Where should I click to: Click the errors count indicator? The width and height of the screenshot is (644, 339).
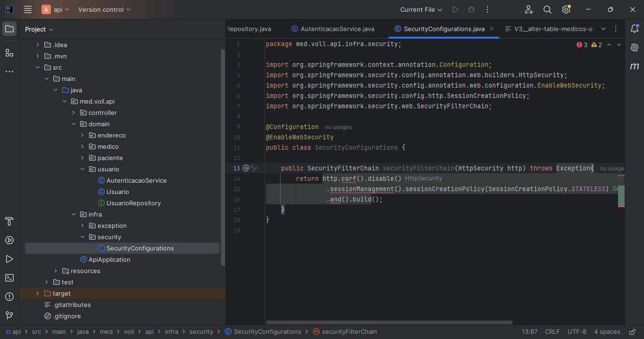pyautogui.click(x=582, y=45)
